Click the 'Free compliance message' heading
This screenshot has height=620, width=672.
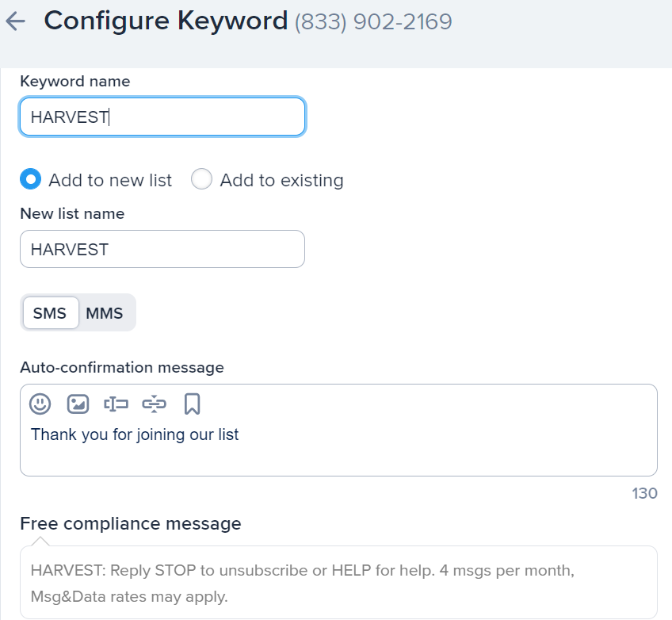(x=130, y=523)
